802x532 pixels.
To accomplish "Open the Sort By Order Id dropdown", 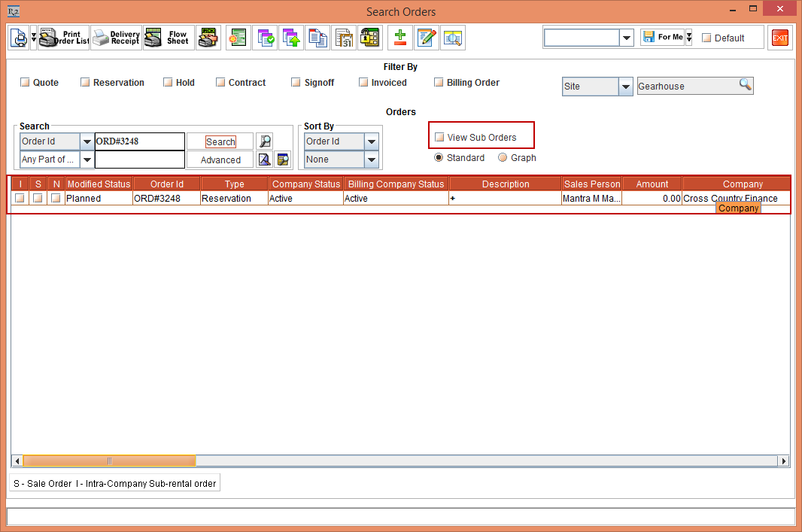I will pos(371,141).
